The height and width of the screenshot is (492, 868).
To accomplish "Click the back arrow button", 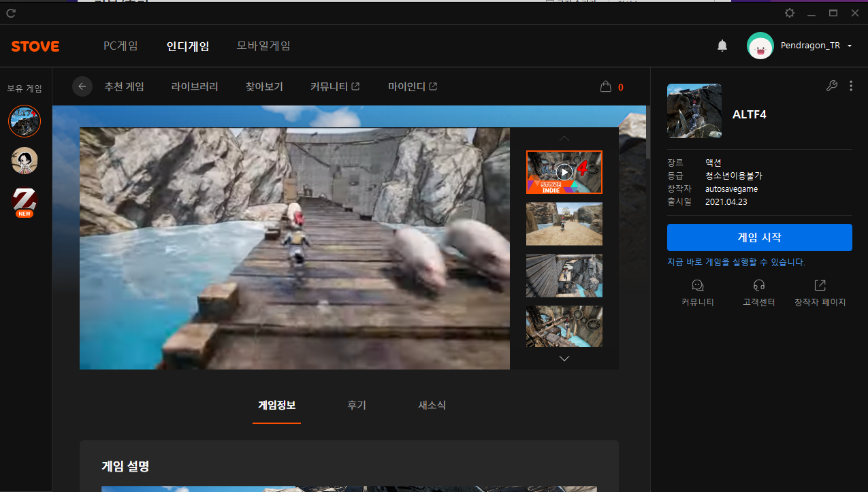I will (x=82, y=86).
